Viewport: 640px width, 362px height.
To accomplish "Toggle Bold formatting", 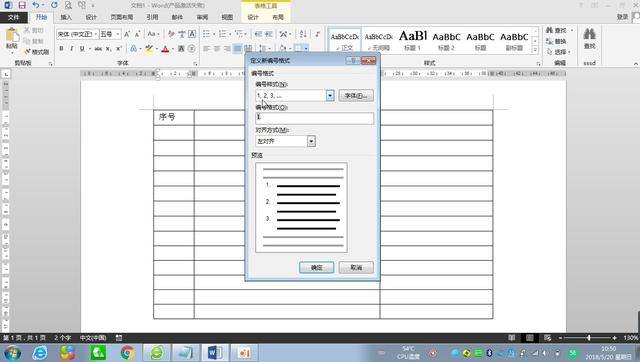I will 61,49.
